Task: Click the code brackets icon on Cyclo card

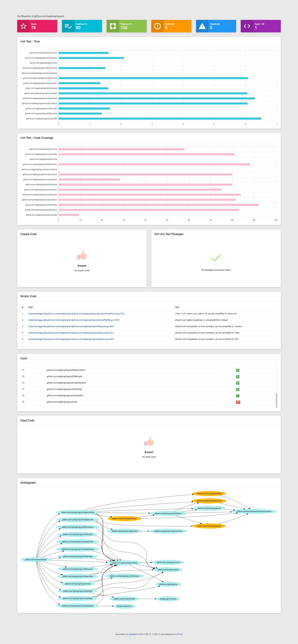Action: click(x=247, y=26)
